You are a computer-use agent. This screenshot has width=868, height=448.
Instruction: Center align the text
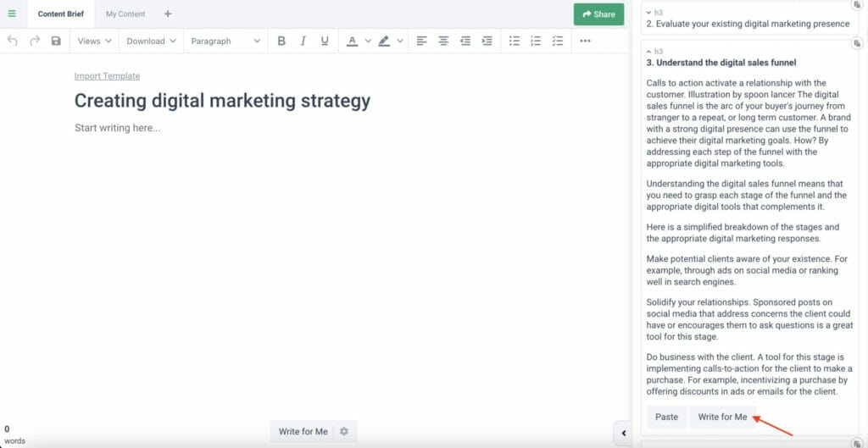(442, 41)
